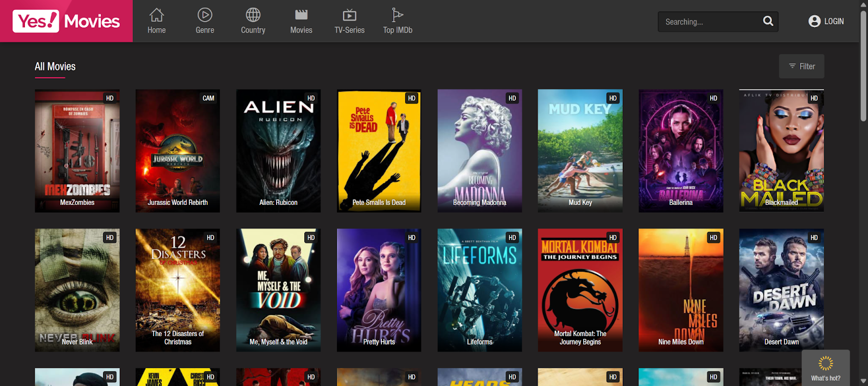Open the Country globe icon
868x386 pixels.
[x=253, y=15]
